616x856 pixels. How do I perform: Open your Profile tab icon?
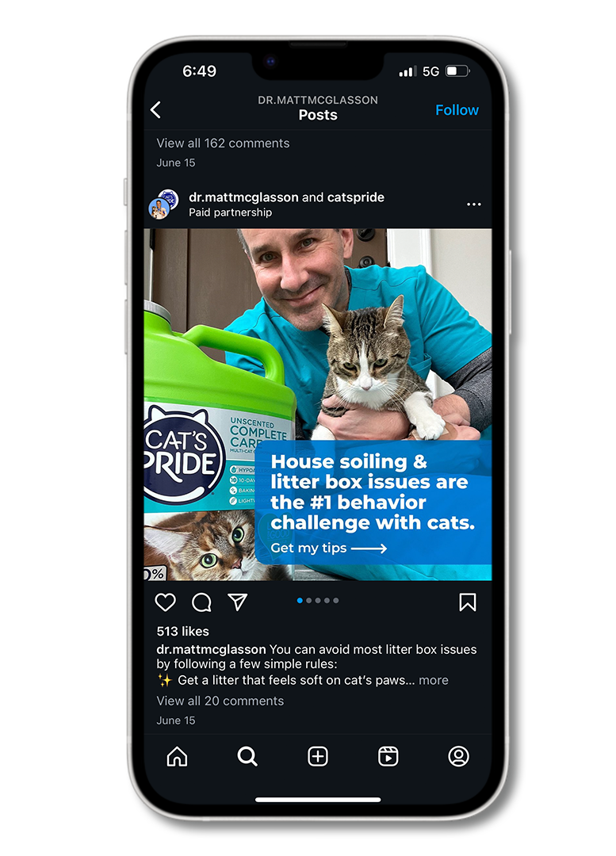tap(459, 757)
